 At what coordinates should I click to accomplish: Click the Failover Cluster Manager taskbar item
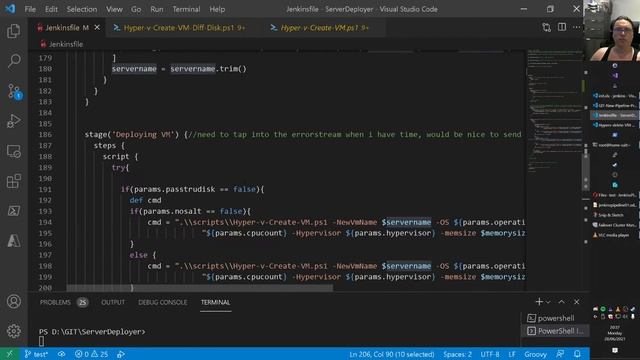pyautogui.click(x=614, y=225)
